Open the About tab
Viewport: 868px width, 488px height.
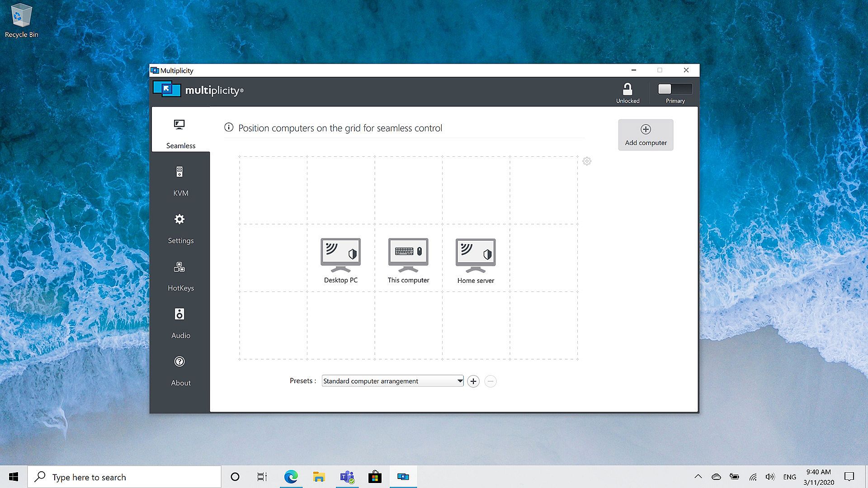pyautogui.click(x=180, y=371)
